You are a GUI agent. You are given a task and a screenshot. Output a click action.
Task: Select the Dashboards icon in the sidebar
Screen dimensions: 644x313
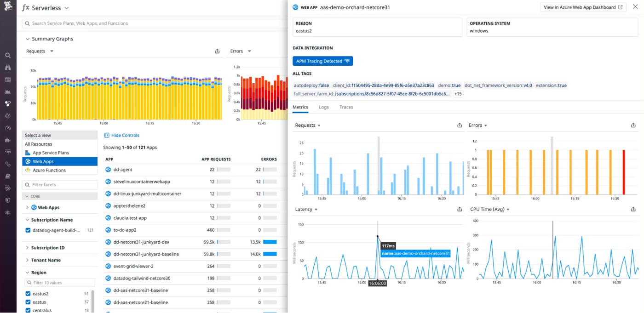pos(8,79)
